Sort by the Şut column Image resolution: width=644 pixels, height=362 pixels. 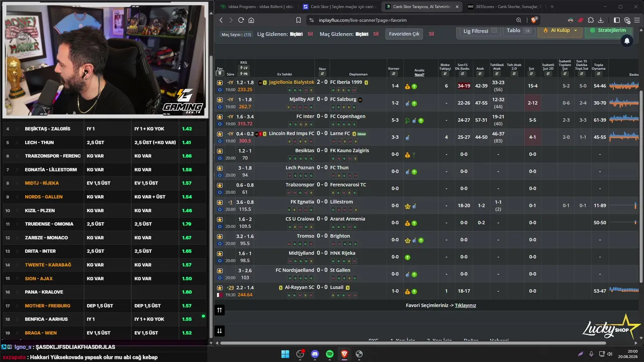pyautogui.click(x=531, y=74)
